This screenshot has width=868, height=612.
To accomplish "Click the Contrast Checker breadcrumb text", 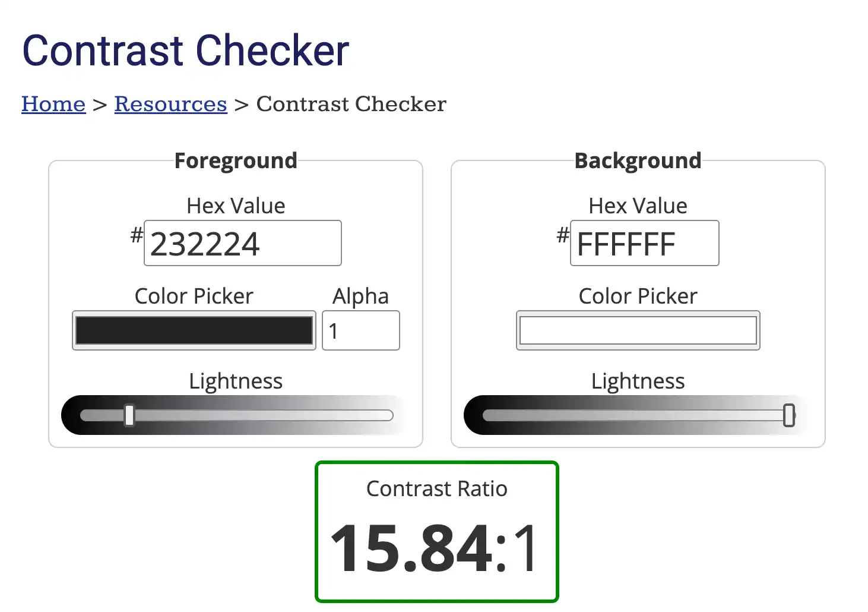I will tap(351, 104).
